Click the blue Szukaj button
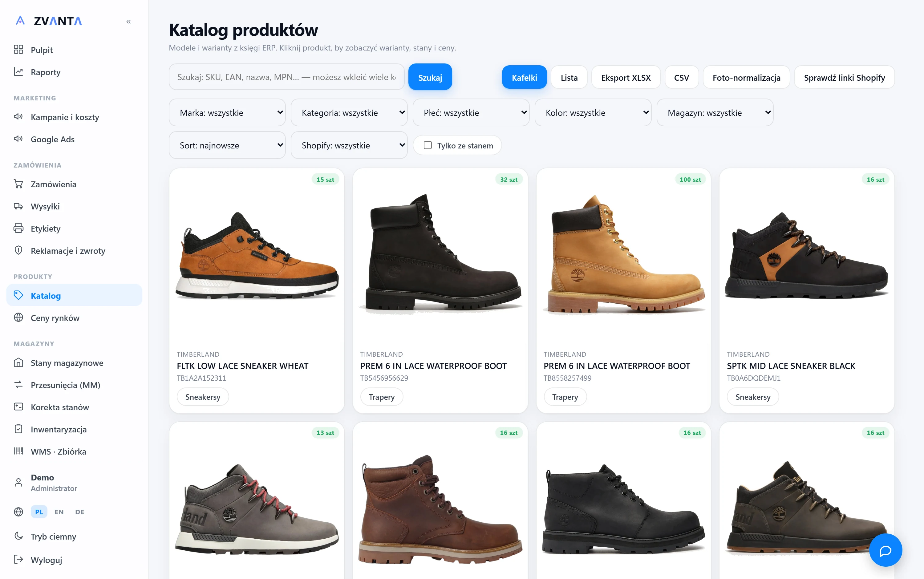This screenshot has height=579, width=924. tap(430, 77)
